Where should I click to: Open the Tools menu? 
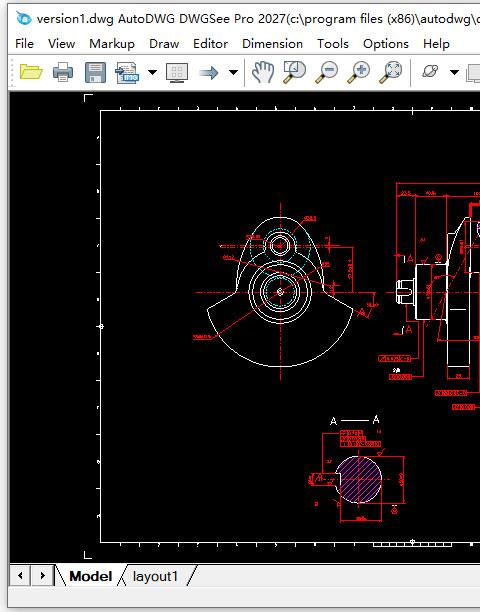[x=332, y=44]
